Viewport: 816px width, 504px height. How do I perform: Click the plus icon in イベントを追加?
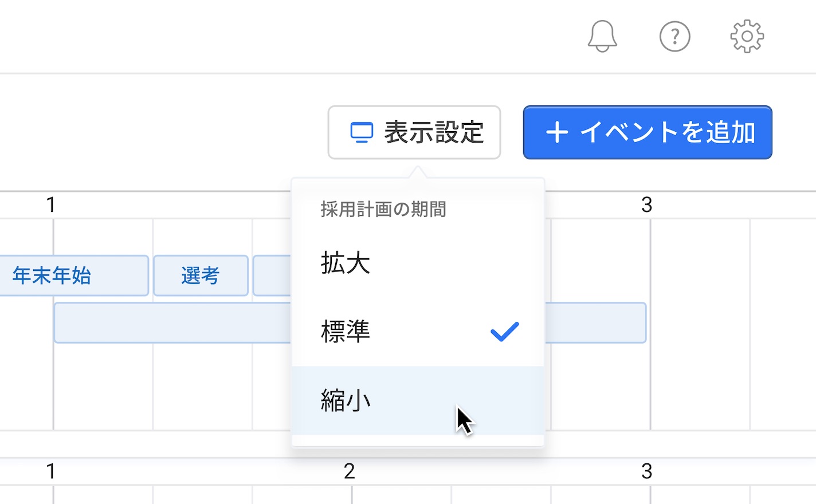pos(557,133)
